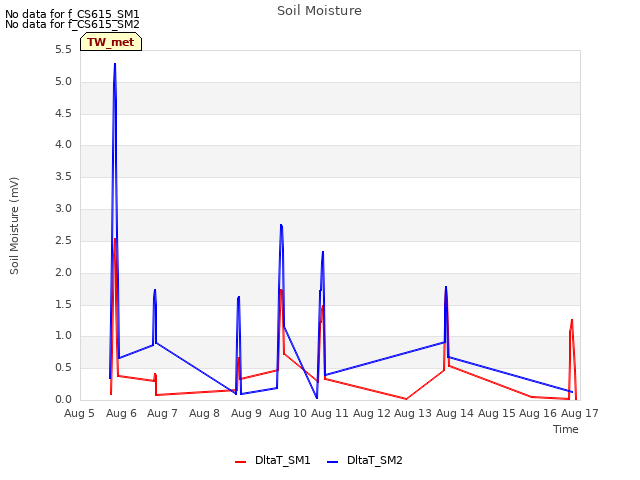640x480 pixels.
Task: Click the 4.0 y-axis value
Action: tap(63, 144)
